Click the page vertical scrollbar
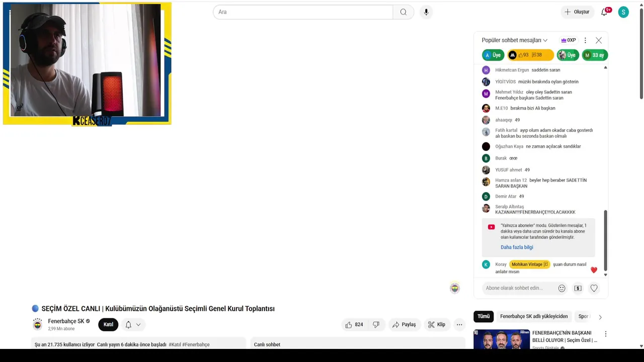 point(641,53)
